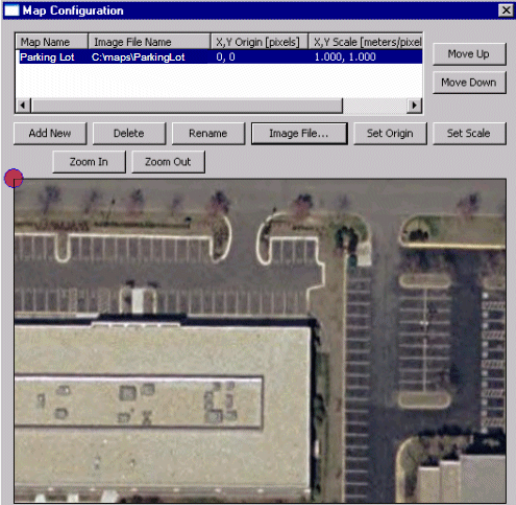Click the X,Y Origin column header

coord(259,42)
